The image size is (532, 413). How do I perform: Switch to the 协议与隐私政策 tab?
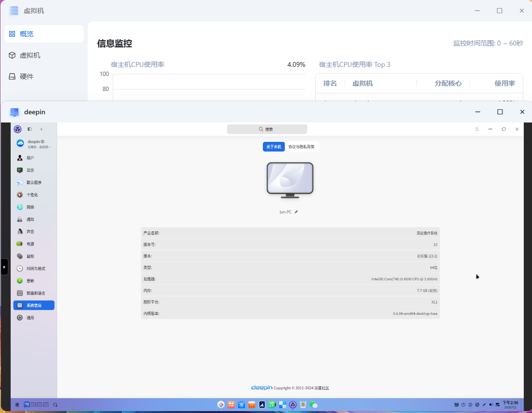(301, 147)
